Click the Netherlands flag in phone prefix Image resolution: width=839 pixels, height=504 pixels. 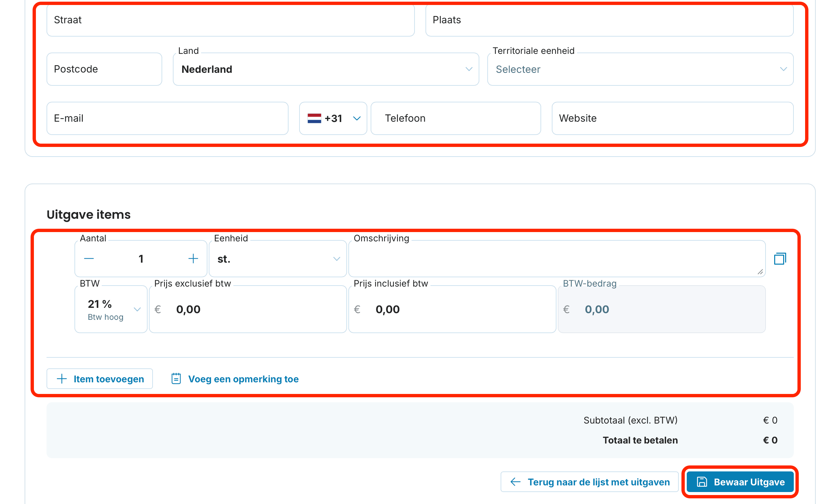pos(314,118)
